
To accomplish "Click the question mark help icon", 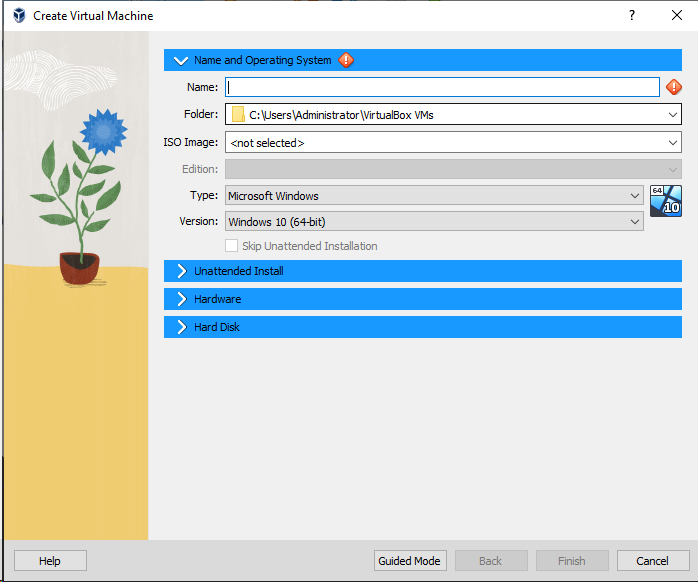I will pos(631,16).
